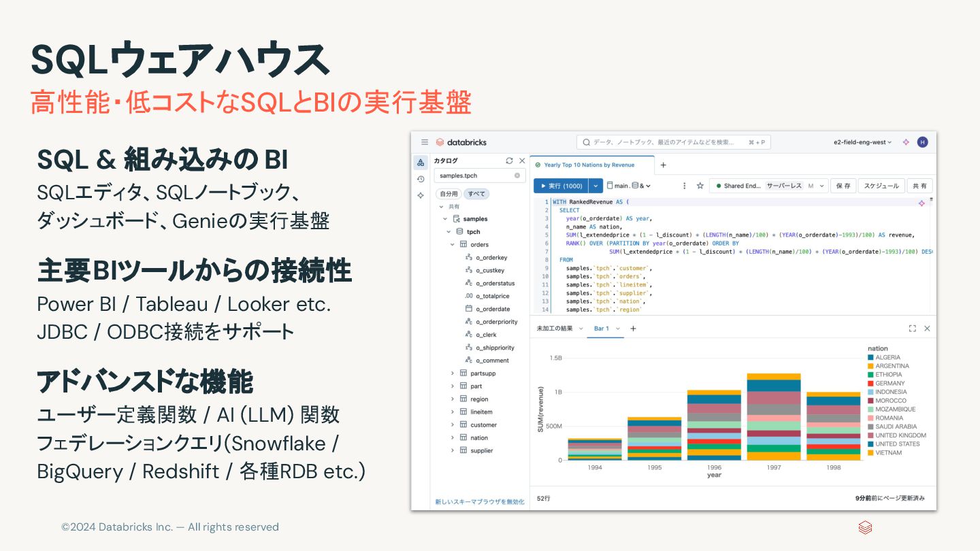Clear the samples.tpch filter field

(x=517, y=176)
